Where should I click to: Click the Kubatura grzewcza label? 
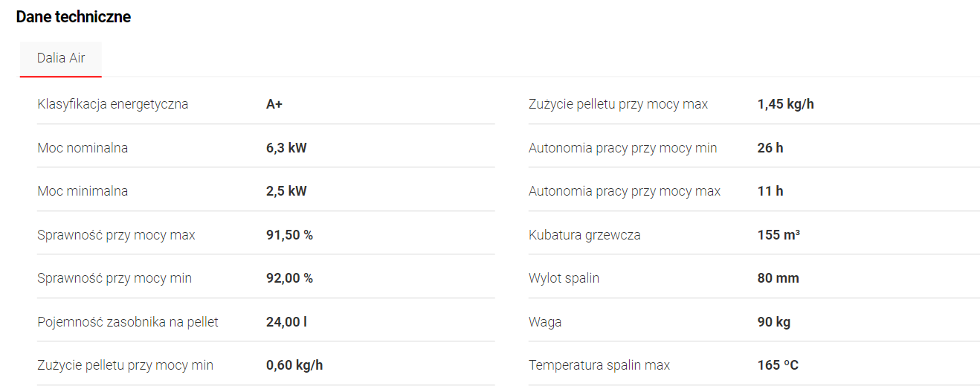pos(584,235)
